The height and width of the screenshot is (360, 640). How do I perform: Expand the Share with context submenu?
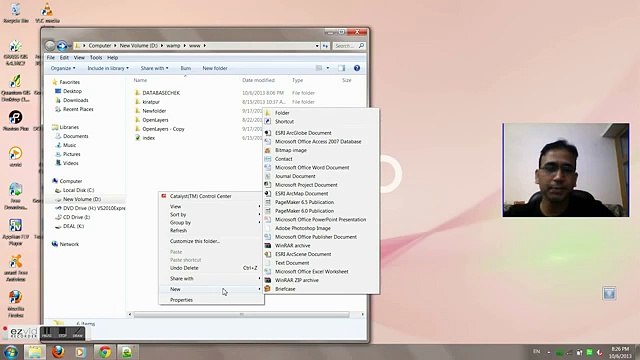pos(211,278)
